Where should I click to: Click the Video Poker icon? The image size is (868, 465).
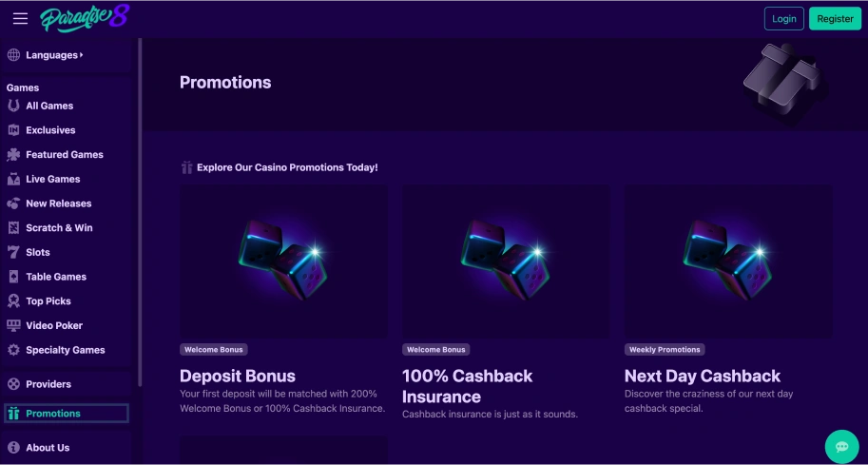pyautogui.click(x=13, y=325)
